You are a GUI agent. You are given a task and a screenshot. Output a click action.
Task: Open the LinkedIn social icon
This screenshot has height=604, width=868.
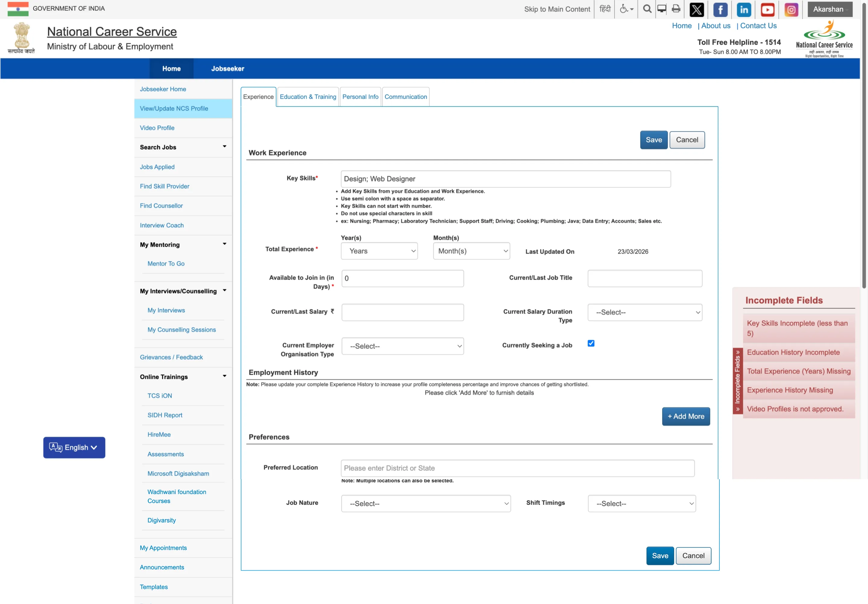[x=744, y=9]
